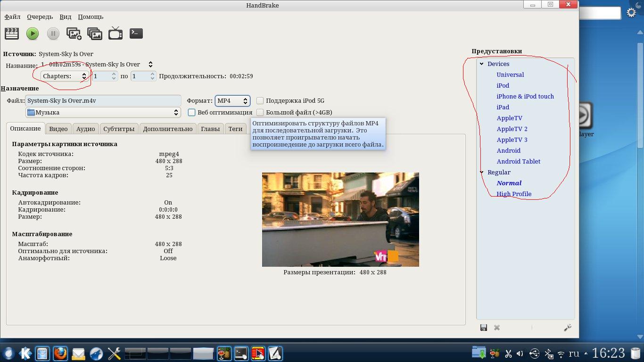The width and height of the screenshot is (644, 362).
Task: Open the activity log terminal icon
Action: click(136, 33)
